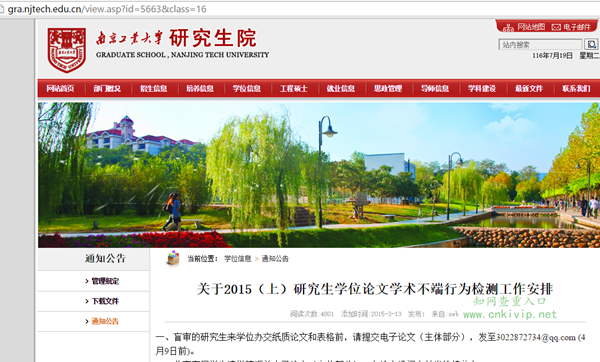Go to 招生信息 in navigation bar

coord(153,89)
